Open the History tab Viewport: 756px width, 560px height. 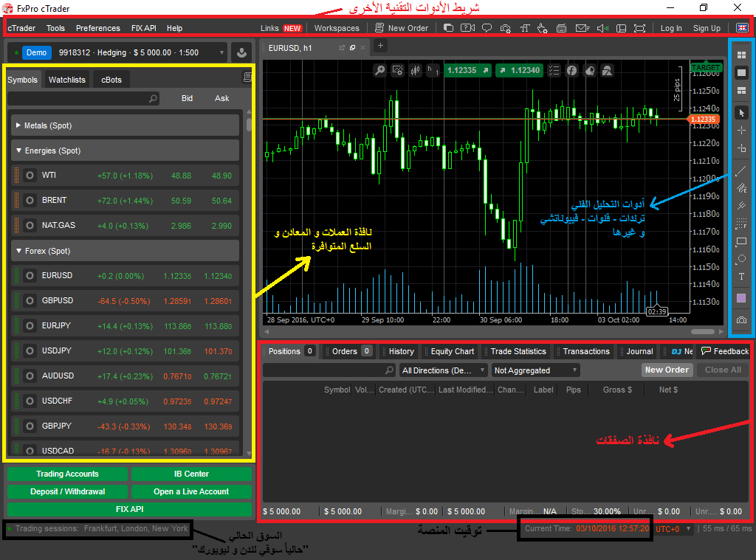(401, 351)
